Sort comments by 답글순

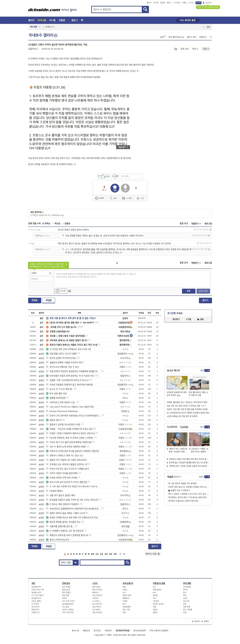(x=66, y=224)
